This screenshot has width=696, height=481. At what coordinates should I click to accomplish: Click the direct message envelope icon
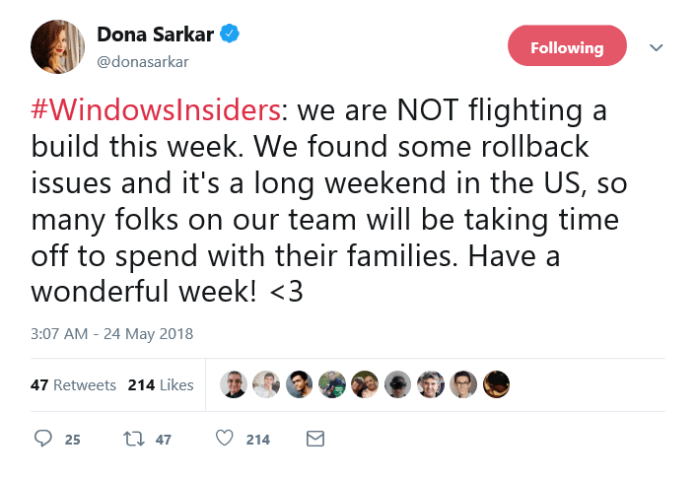[x=314, y=439]
